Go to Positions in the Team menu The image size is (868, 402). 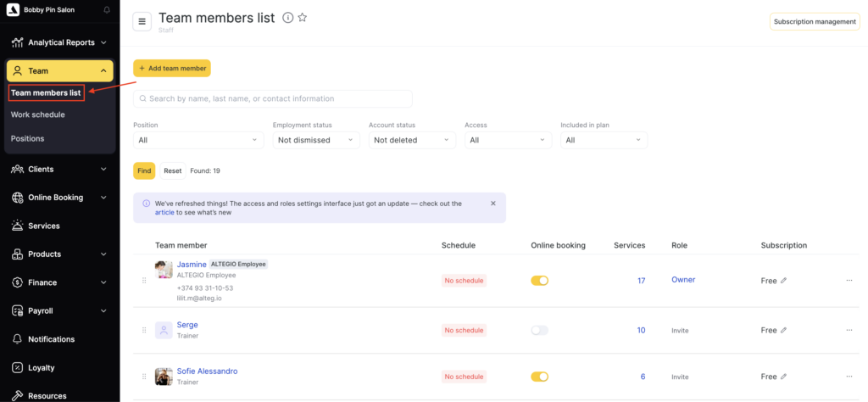pos(28,138)
